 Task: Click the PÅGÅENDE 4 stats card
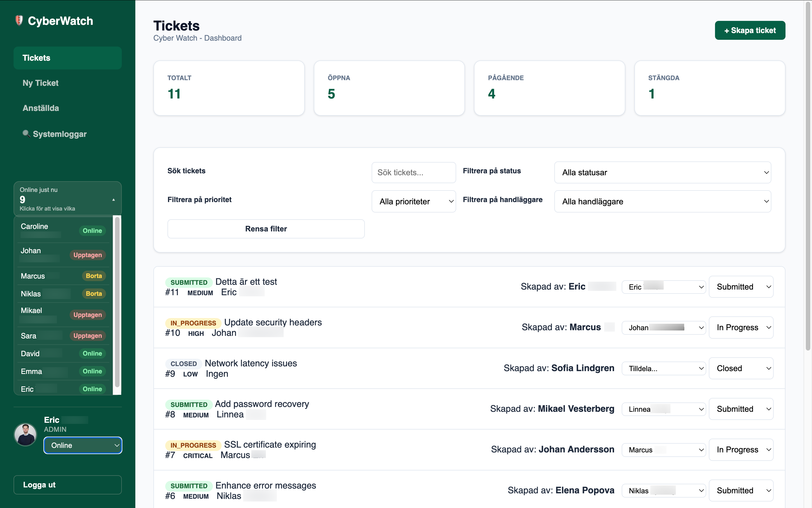click(x=549, y=88)
